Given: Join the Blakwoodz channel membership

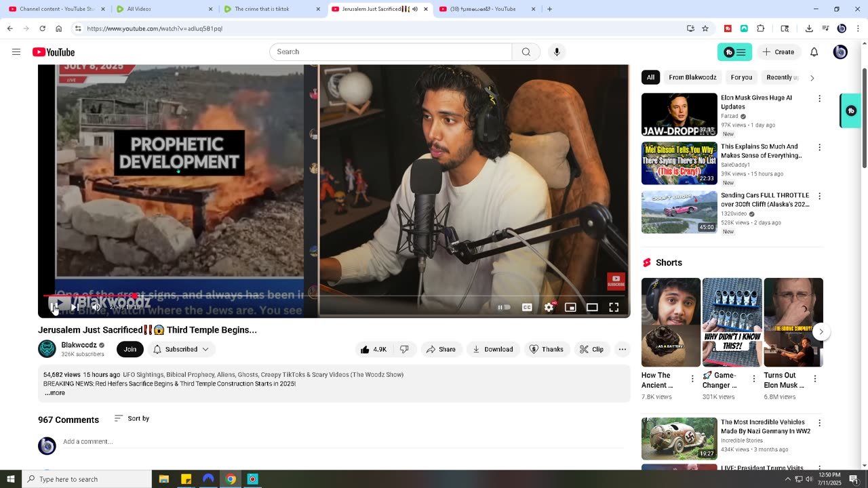Looking at the screenshot, I should pyautogui.click(x=130, y=349).
